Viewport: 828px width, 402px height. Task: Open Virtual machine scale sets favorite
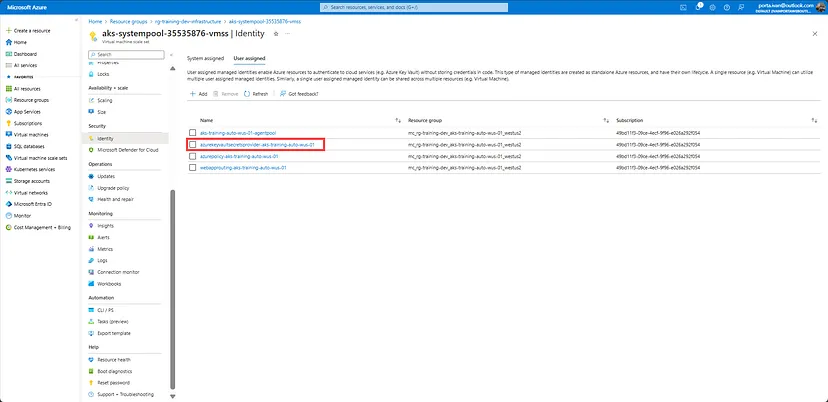click(x=40, y=158)
